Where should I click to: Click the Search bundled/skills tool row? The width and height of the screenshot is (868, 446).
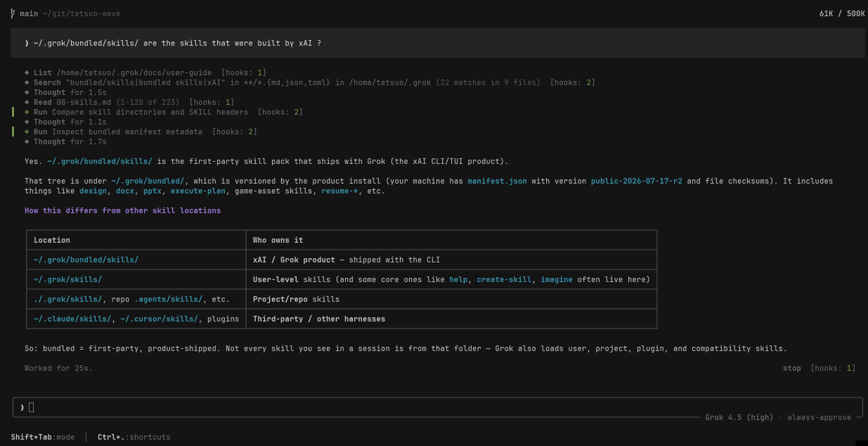click(x=310, y=82)
